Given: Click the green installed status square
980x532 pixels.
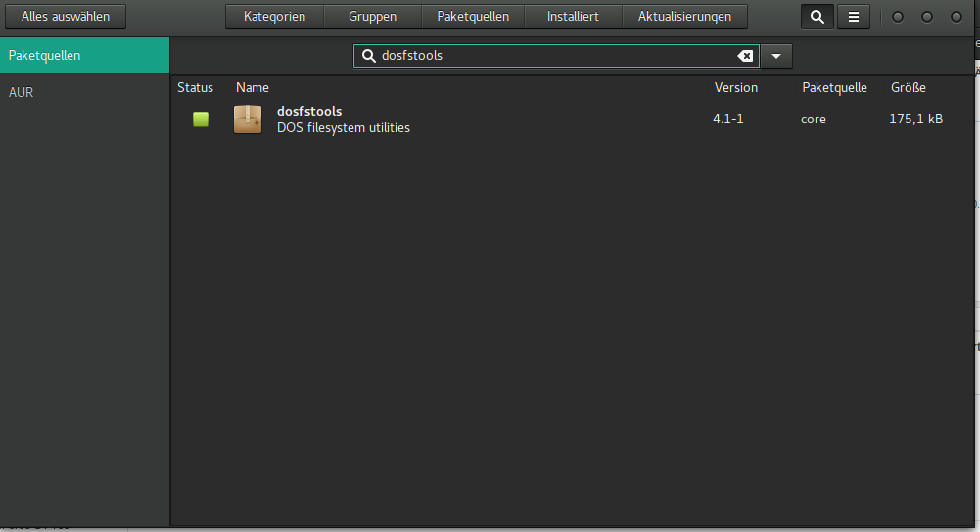Looking at the screenshot, I should [x=201, y=120].
